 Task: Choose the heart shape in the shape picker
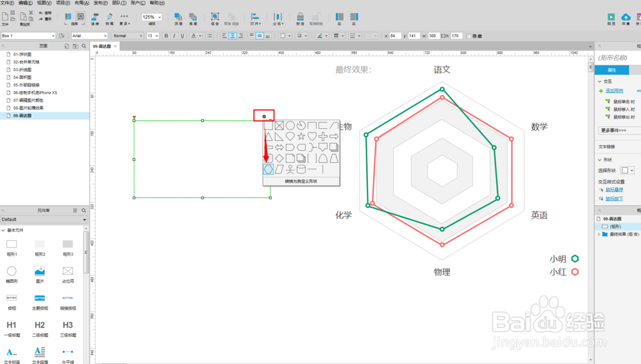(312, 136)
